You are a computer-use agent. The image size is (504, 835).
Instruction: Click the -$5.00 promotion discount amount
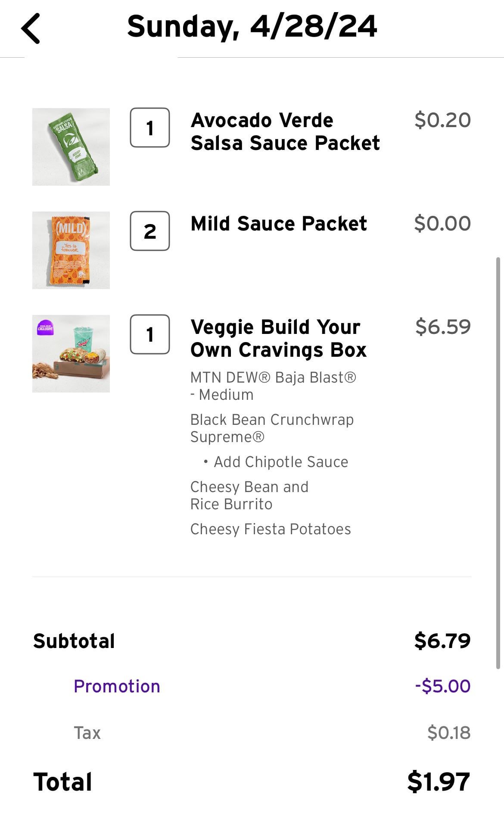(442, 686)
